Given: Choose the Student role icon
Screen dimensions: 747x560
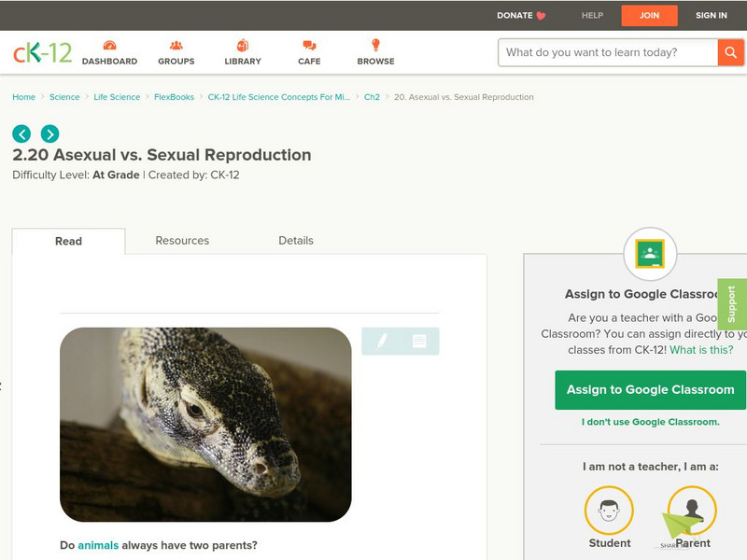Looking at the screenshot, I should point(609,511).
